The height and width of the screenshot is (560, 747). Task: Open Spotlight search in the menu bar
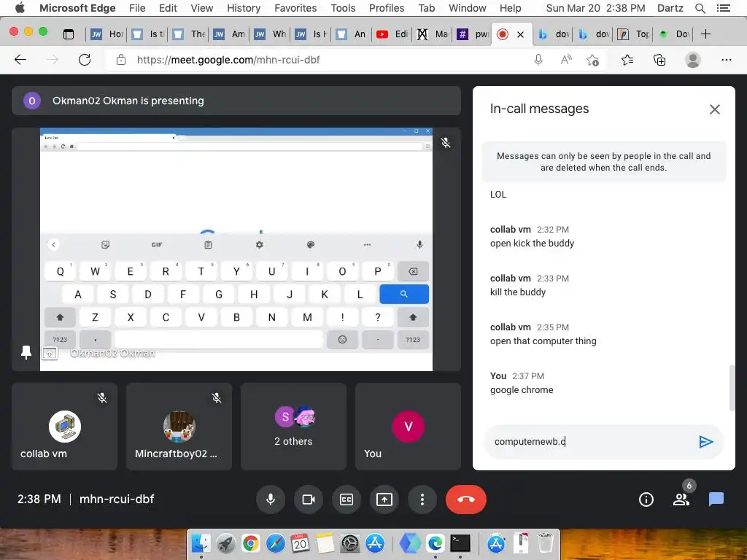pyautogui.click(x=700, y=8)
